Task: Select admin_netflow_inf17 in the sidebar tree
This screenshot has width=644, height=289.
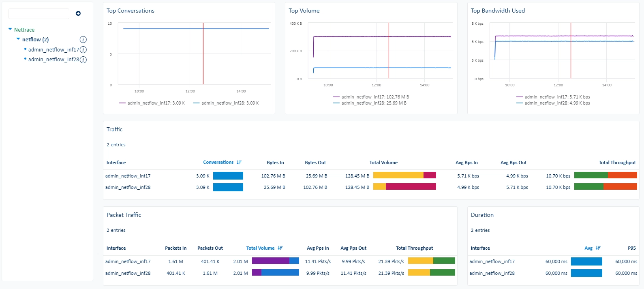Action: pyautogui.click(x=54, y=50)
